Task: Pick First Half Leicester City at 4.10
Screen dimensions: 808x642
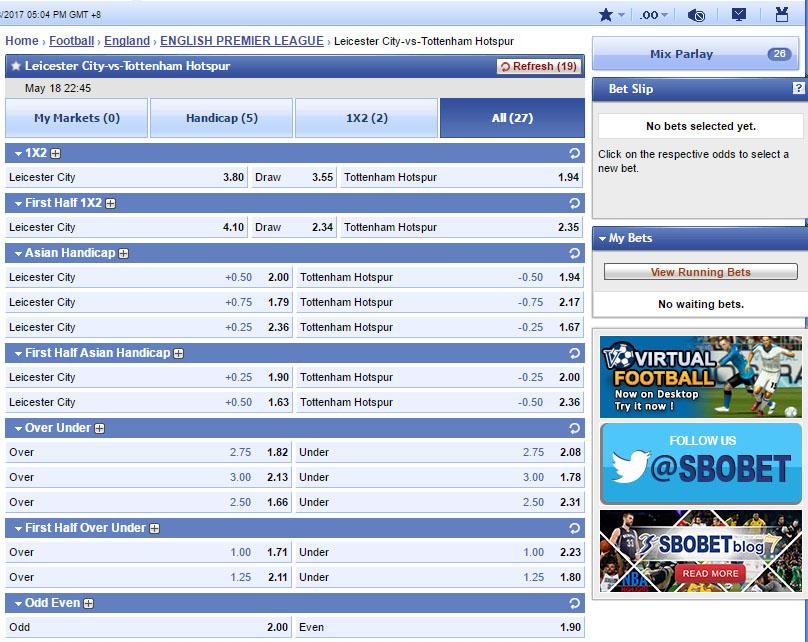Action: 127,227
